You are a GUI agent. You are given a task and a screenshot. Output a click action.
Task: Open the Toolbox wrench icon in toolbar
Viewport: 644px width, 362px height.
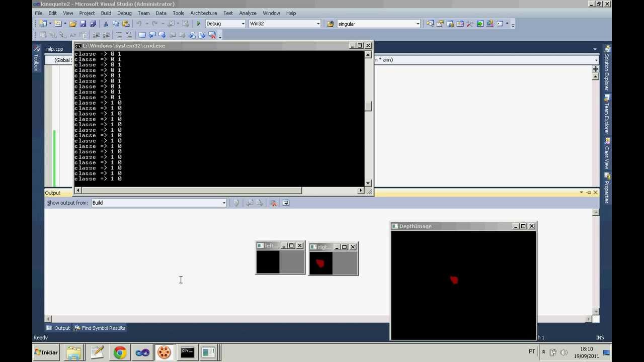(x=469, y=24)
